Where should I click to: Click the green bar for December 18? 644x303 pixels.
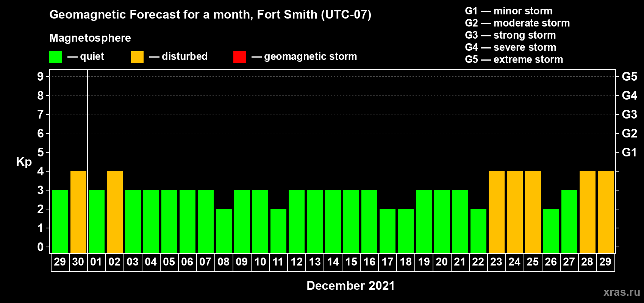click(406, 231)
